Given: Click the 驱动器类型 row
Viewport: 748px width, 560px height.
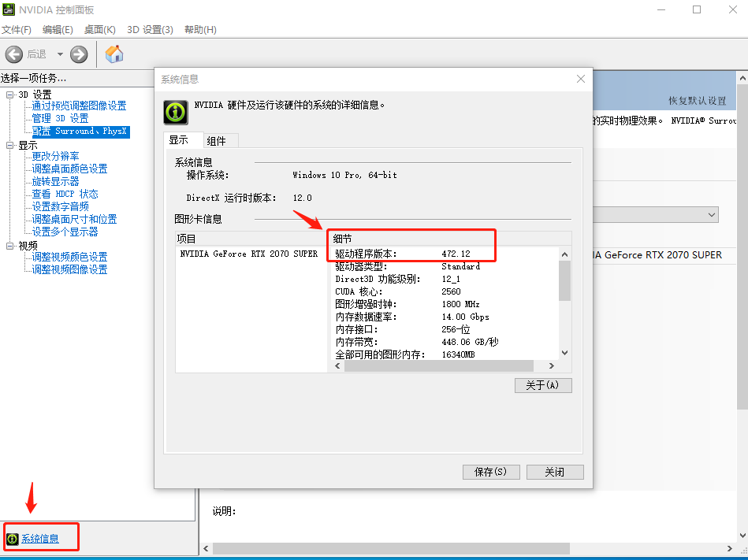Looking at the screenshot, I should click(x=445, y=266).
